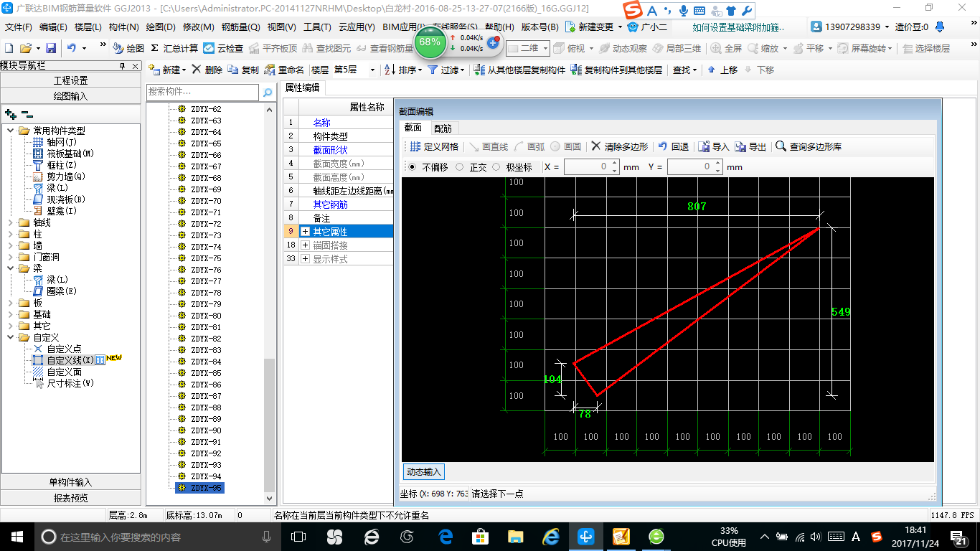
Task: Switch to the 配筋 tab
Action: (x=443, y=128)
